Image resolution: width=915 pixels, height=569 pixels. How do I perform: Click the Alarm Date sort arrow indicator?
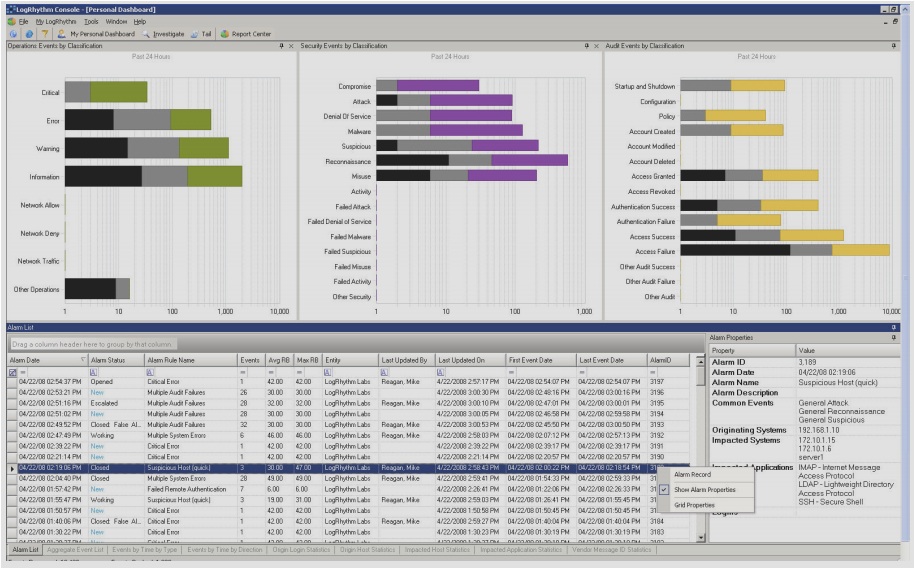(83, 360)
